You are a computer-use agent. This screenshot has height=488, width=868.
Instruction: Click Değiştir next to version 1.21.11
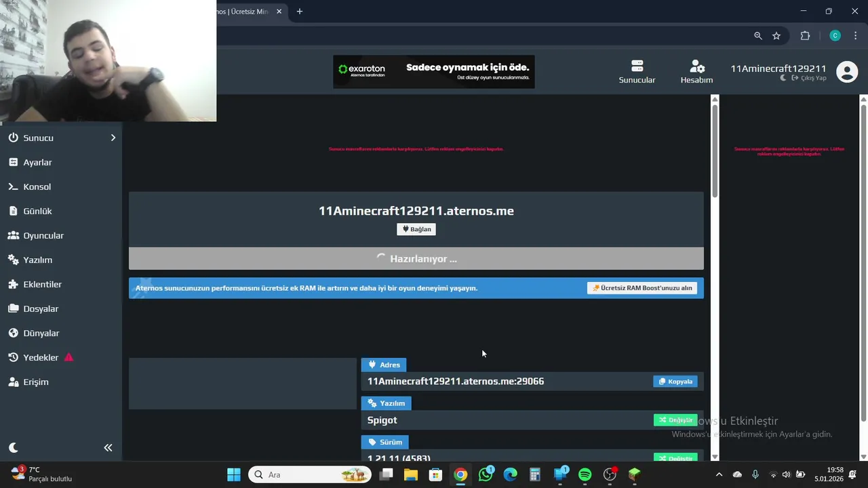click(x=675, y=458)
